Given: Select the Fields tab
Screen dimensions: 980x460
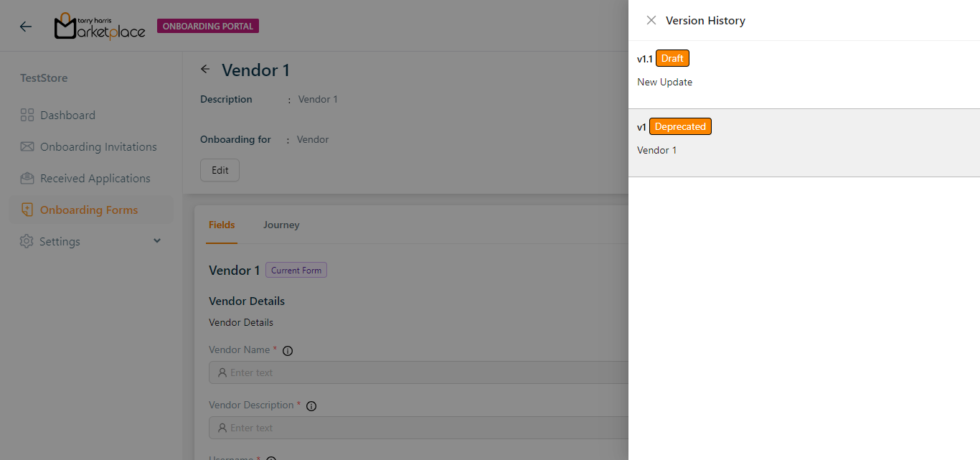Looking at the screenshot, I should tap(222, 225).
